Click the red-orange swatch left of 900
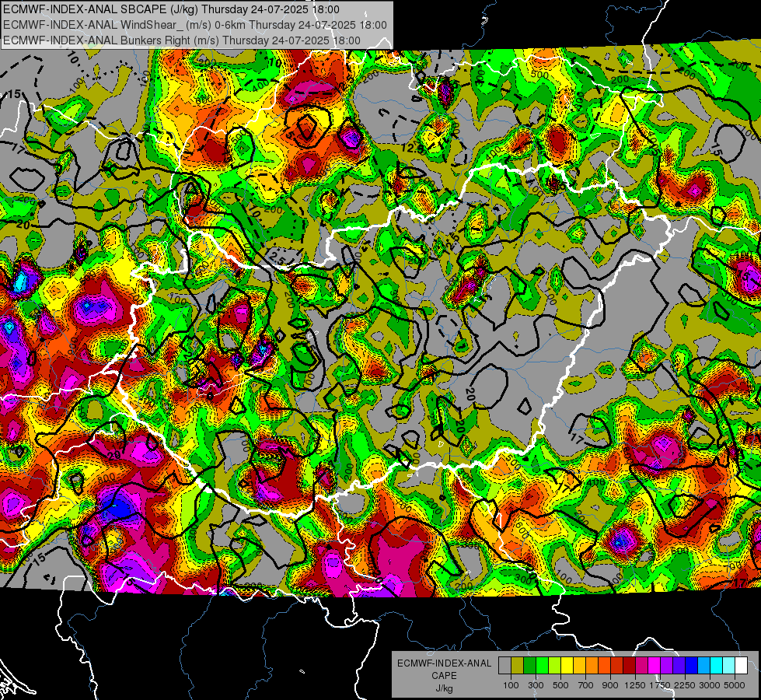761x700 pixels. (x=604, y=666)
